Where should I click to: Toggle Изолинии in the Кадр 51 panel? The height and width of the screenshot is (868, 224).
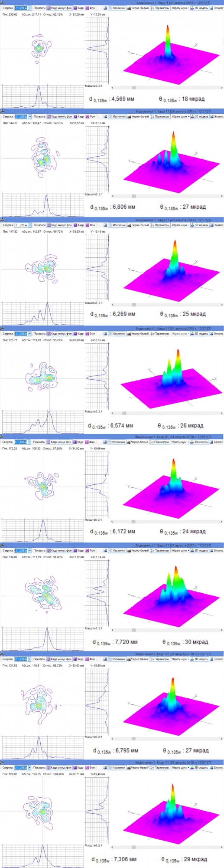click(x=117, y=550)
